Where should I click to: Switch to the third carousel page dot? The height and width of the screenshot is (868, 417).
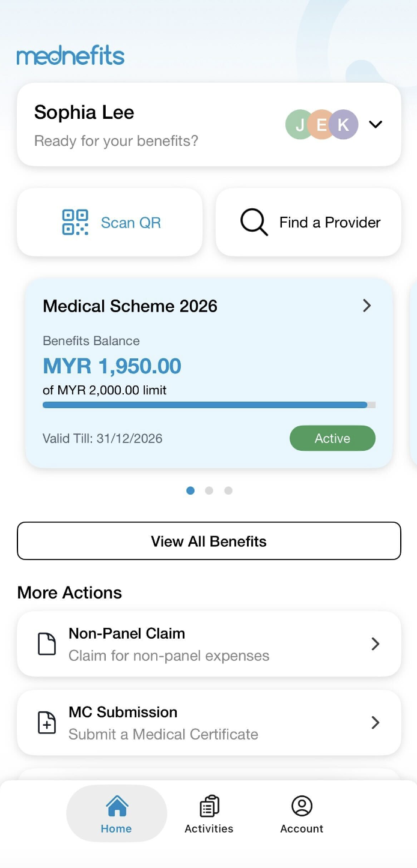[x=228, y=490]
